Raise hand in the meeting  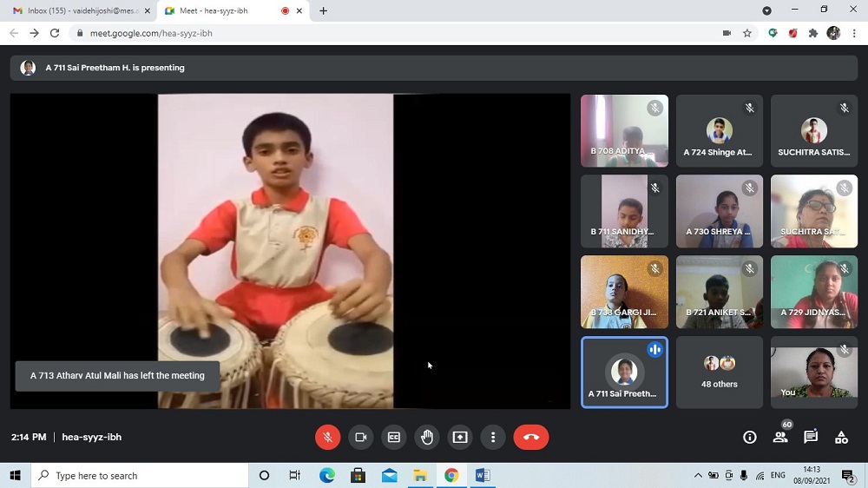[426, 437]
